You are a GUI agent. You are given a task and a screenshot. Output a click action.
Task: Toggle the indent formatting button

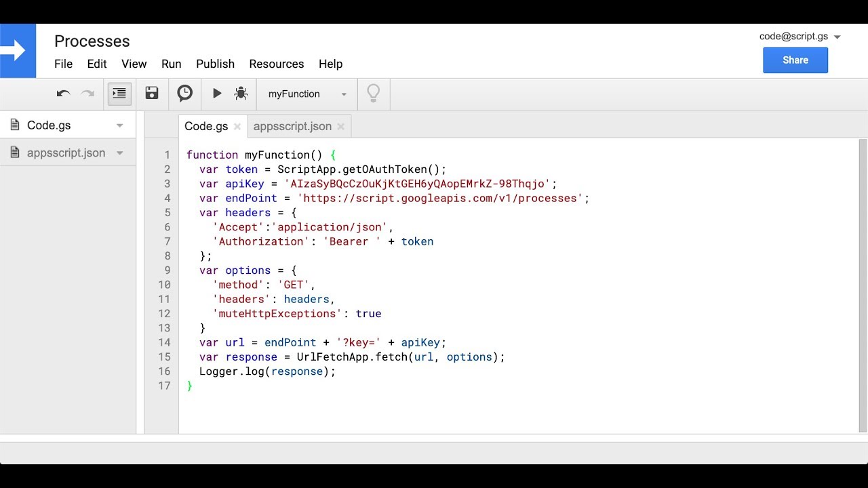(119, 94)
